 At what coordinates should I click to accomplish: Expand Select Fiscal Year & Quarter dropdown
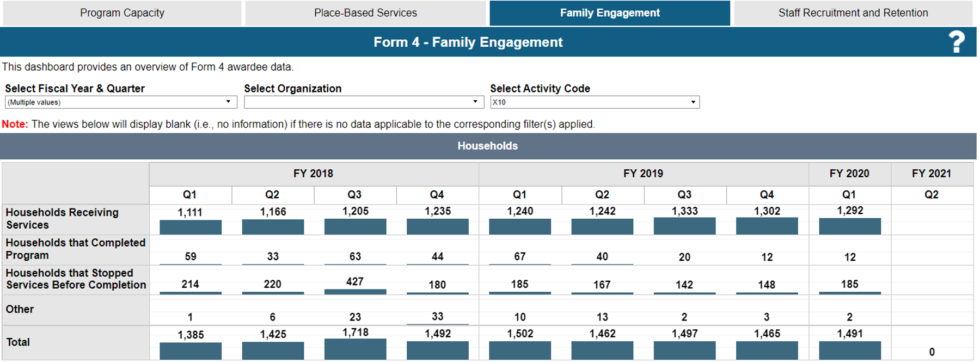pyautogui.click(x=121, y=102)
